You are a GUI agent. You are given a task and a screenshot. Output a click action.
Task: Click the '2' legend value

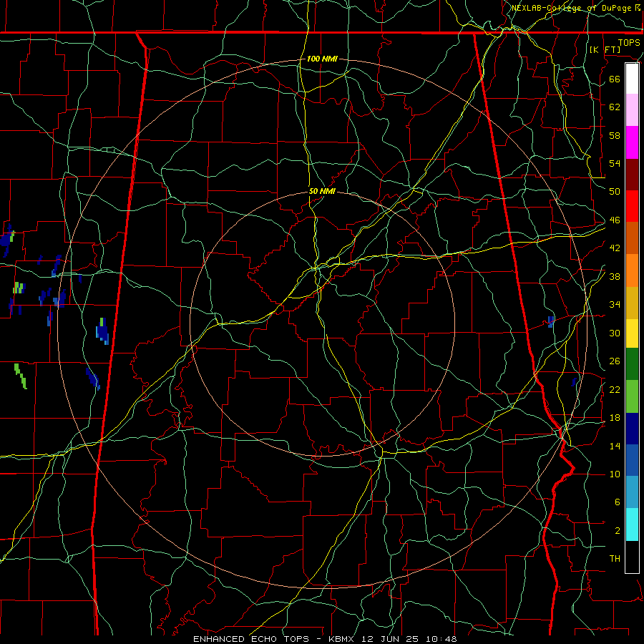[617, 531]
